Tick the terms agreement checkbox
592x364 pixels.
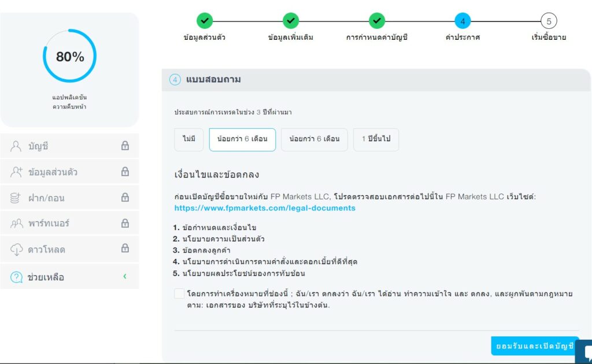[x=179, y=294]
